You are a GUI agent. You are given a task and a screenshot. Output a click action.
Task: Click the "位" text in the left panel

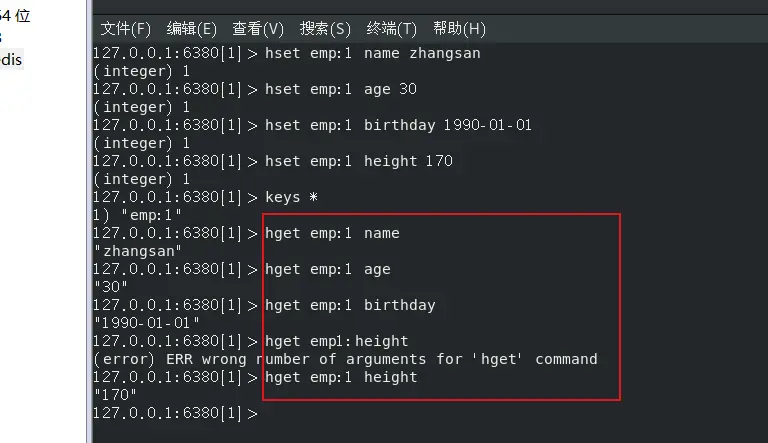pos(23,16)
